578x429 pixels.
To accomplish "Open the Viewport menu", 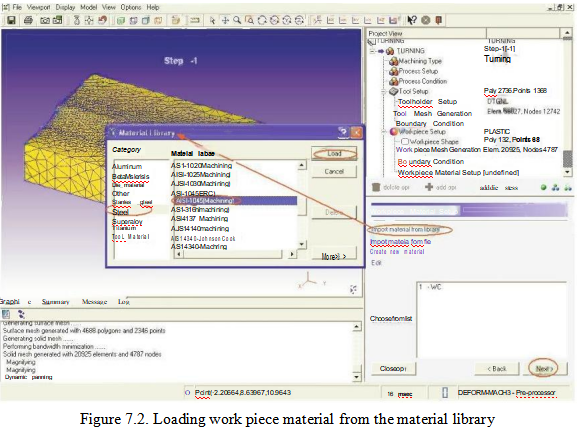I will tap(38, 7).
